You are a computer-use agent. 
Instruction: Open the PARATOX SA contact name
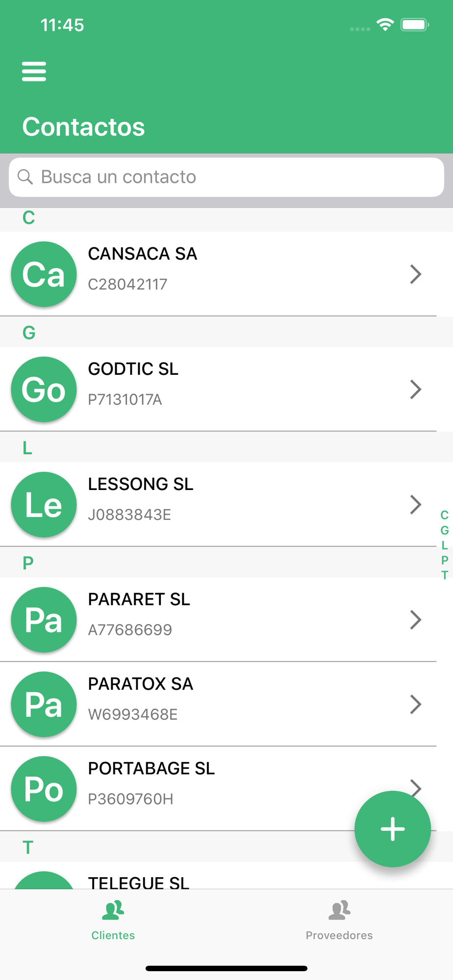click(141, 684)
